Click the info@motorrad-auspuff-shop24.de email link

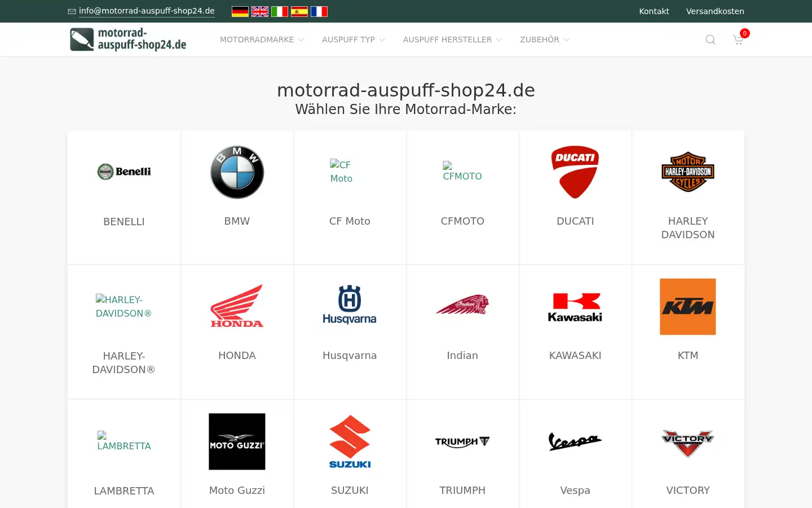[147, 11]
